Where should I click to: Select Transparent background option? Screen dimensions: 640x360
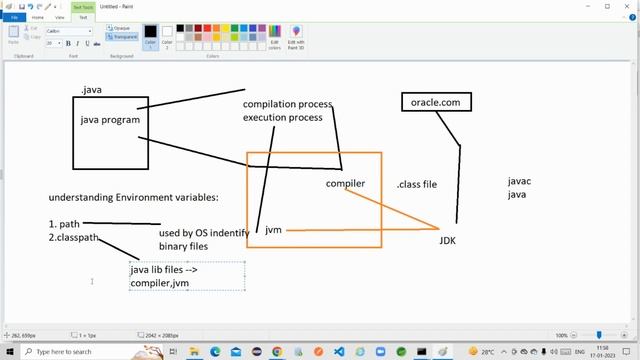point(122,37)
